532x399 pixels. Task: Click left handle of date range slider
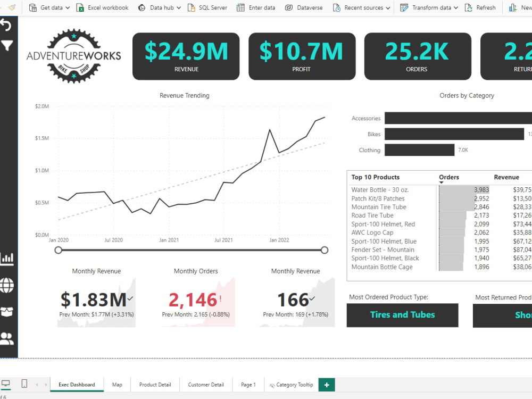[x=59, y=250]
